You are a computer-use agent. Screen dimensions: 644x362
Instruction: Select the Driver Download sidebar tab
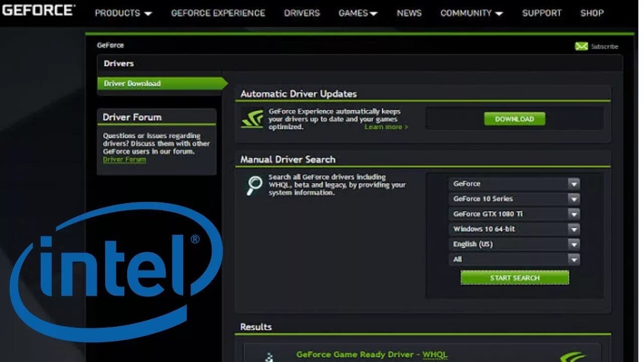coord(162,83)
